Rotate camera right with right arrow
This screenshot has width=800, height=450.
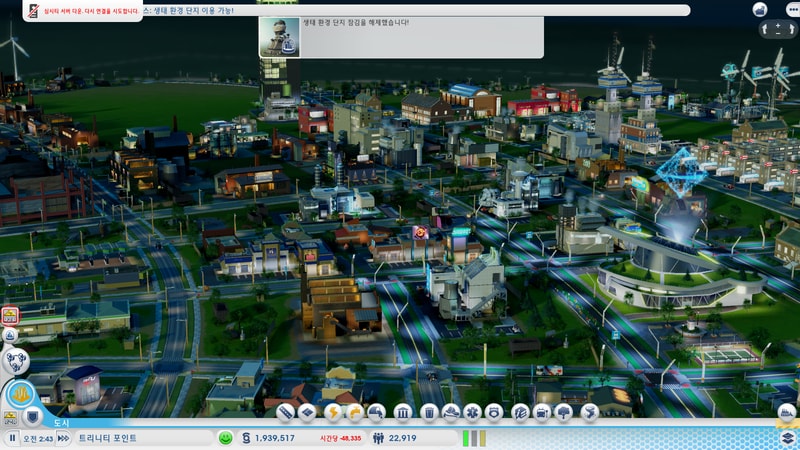click(x=791, y=29)
